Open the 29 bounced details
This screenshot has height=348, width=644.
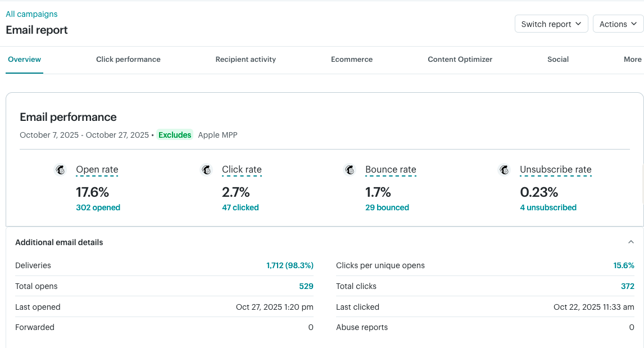click(x=387, y=207)
